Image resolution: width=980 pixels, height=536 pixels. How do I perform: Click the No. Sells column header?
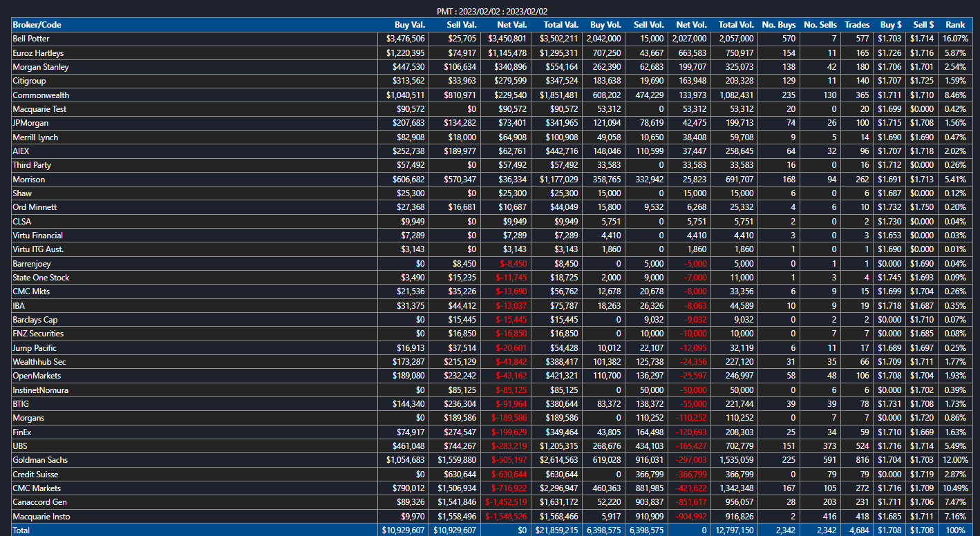(821, 25)
